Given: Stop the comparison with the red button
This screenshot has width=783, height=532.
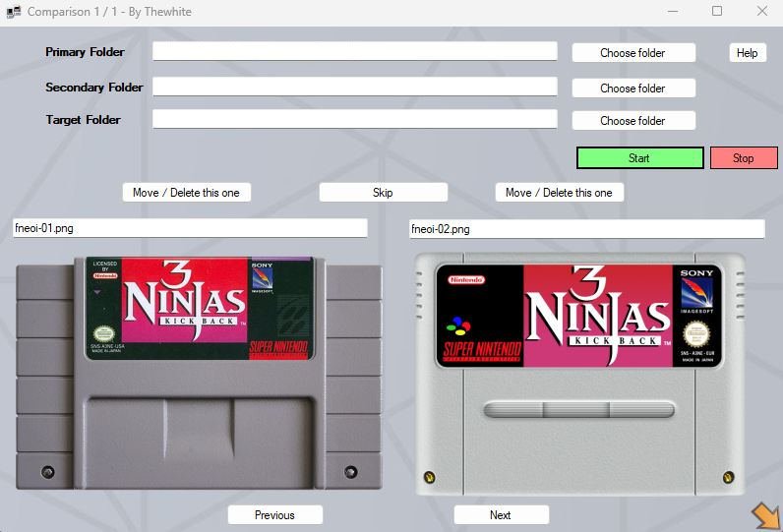Looking at the screenshot, I should pyautogui.click(x=744, y=158).
